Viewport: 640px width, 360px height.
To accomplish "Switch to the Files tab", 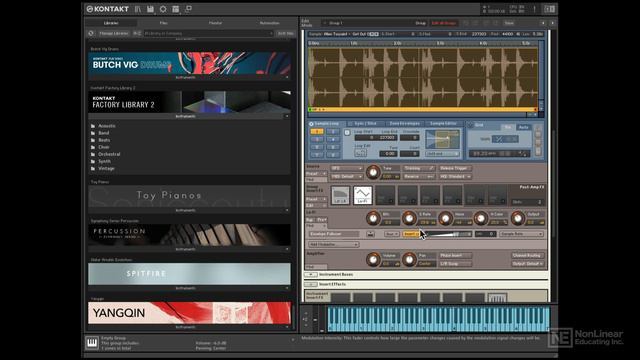I will (163, 23).
